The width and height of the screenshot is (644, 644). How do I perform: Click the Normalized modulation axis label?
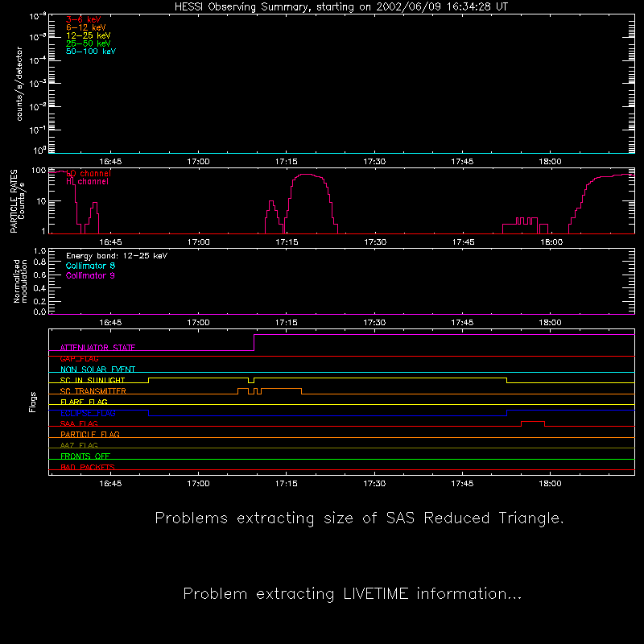click(20, 281)
